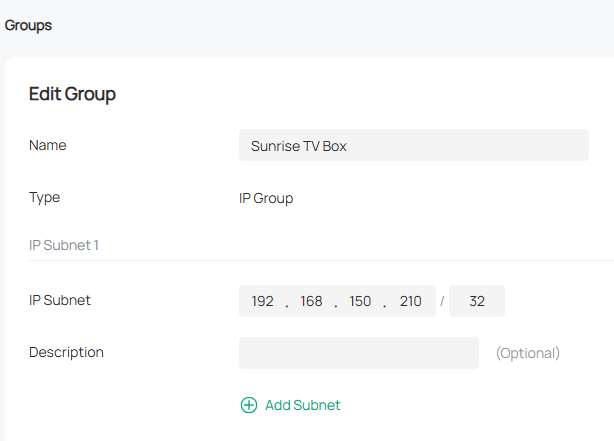Click the IP Subnet row label
This screenshot has height=441, width=614.
point(60,300)
